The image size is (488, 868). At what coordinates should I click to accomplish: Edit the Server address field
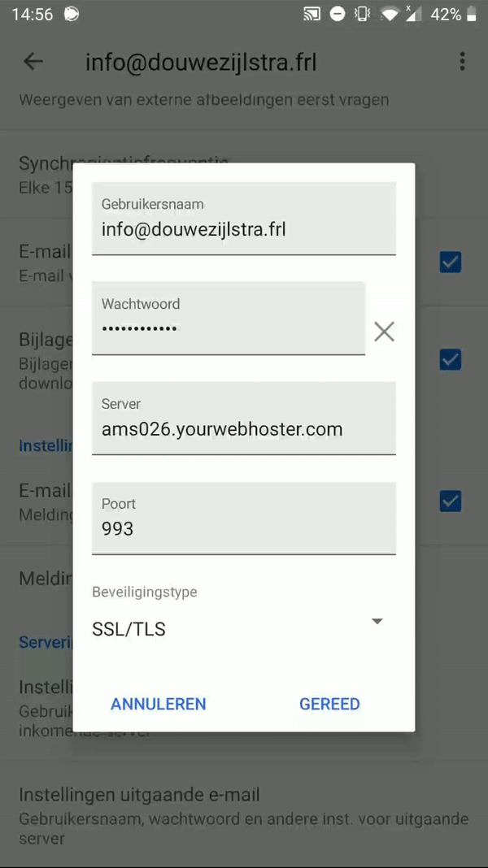[244, 418]
